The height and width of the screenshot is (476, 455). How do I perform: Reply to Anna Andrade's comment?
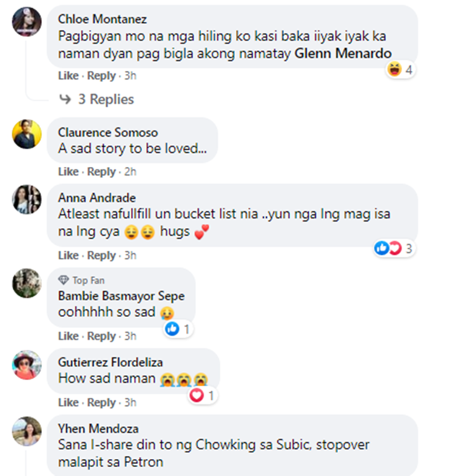click(x=101, y=256)
